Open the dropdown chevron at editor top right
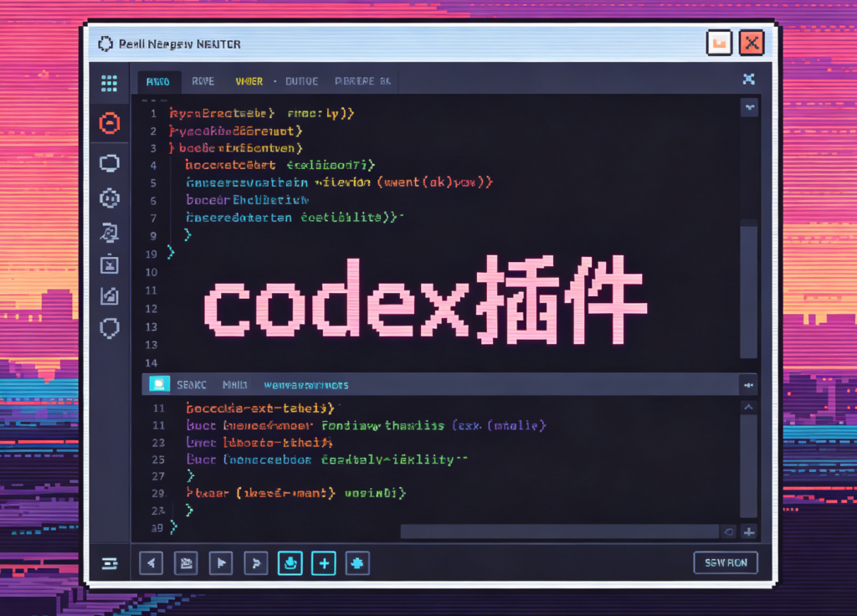 [749, 107]
